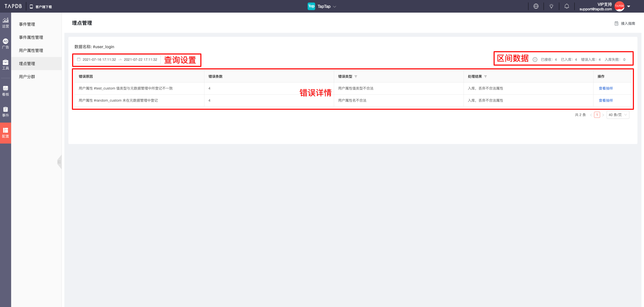Open the 40 条/页 page size dropdown
Image resolution: width=644 pixels, height=307 pixels.
click(618, 115)
